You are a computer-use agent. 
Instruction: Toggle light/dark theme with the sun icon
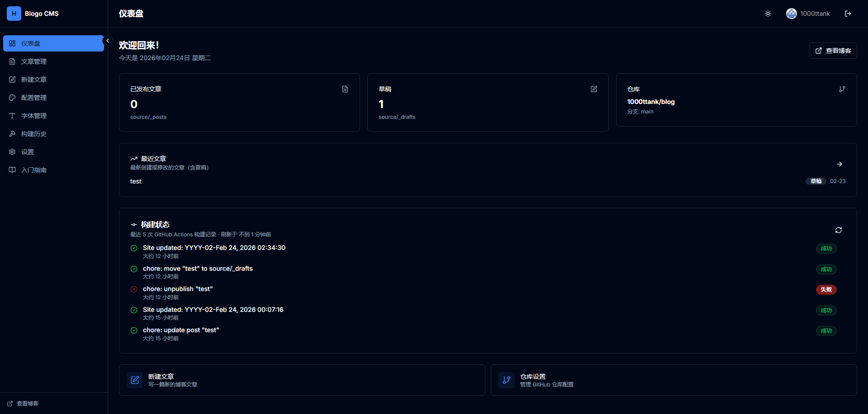pos(768,14)
